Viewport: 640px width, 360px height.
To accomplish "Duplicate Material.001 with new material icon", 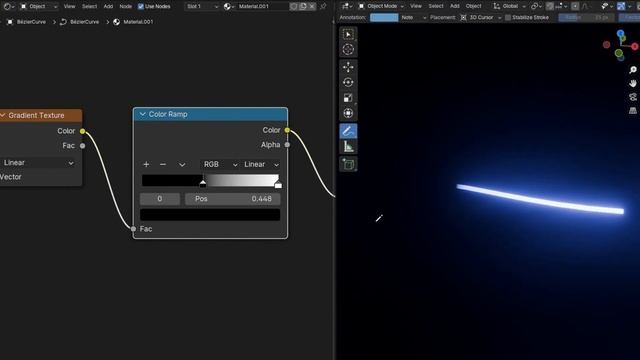I will (303, 7).
